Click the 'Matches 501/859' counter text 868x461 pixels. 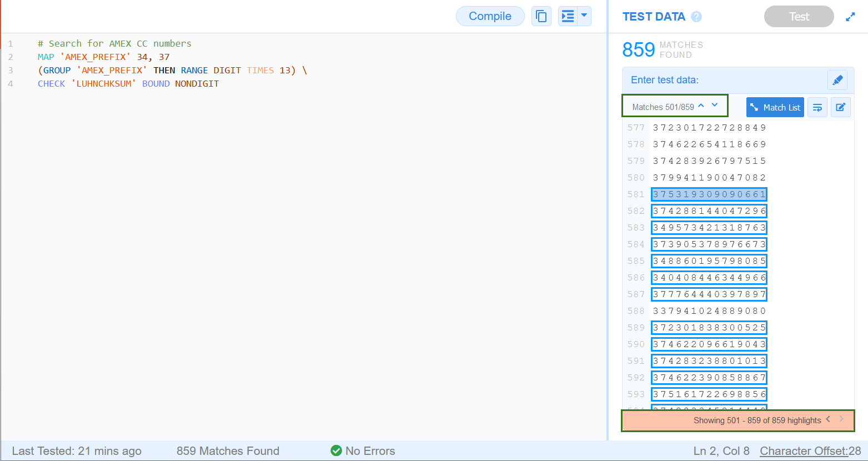pyautogui.click(x=663, y=107)
